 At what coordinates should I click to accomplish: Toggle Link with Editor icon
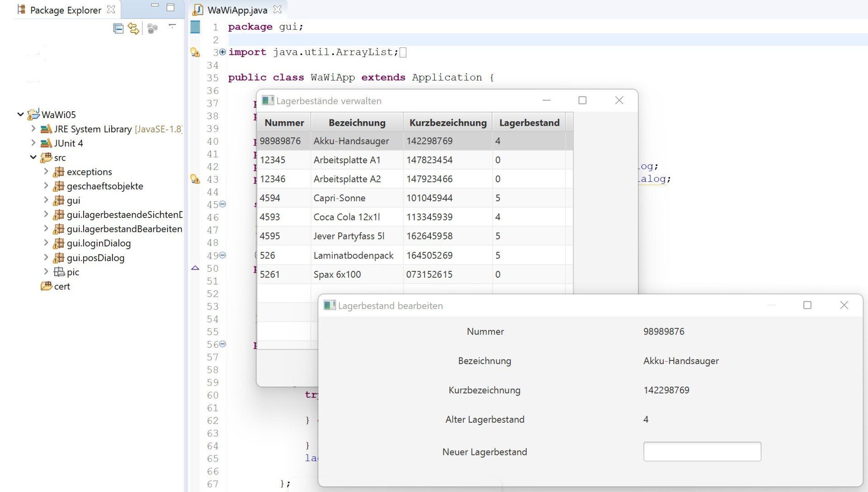pos(133,28)
